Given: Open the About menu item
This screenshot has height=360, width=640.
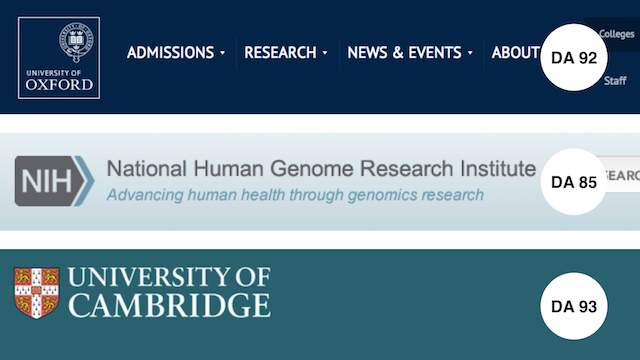Looking at the screenshot, I should point(516,53).
